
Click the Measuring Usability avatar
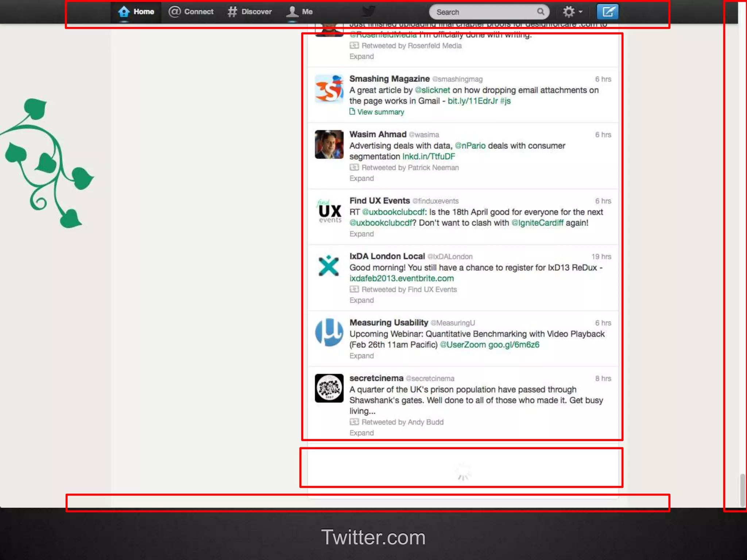(329, 332)
